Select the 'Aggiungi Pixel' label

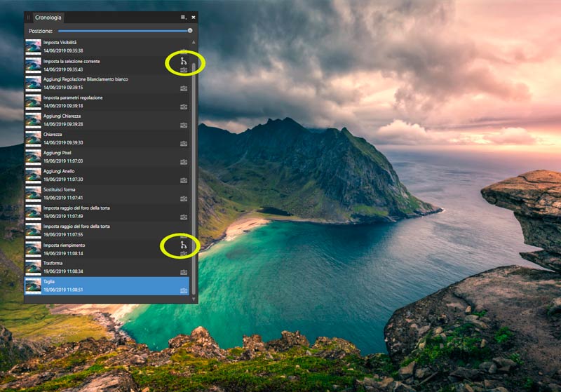(x=58, y=153)
